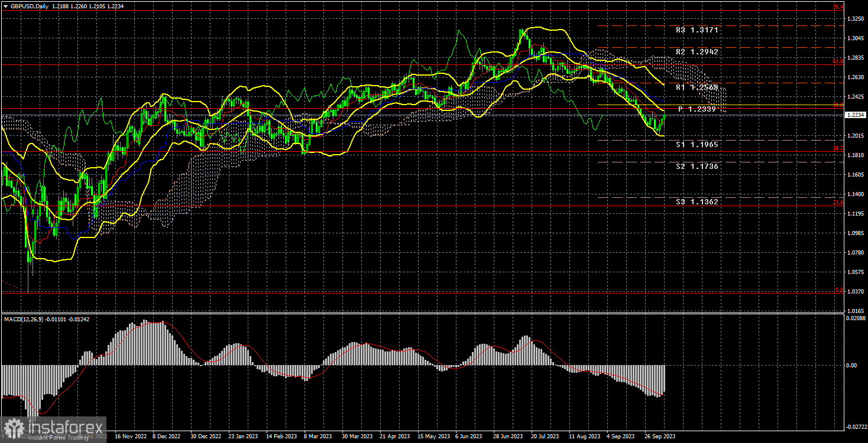
Task: Click the 23.6 Fibonacci level label
Action: [838, 203]
